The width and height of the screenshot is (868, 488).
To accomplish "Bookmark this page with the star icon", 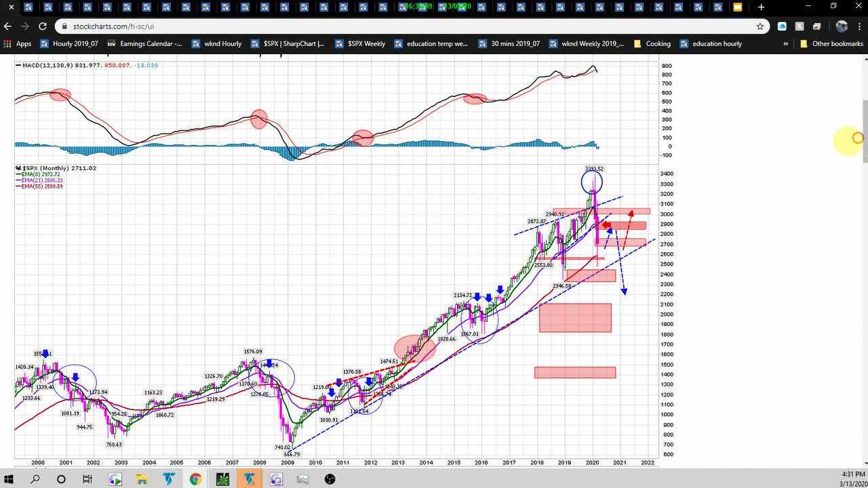I will tap(760, 26).
